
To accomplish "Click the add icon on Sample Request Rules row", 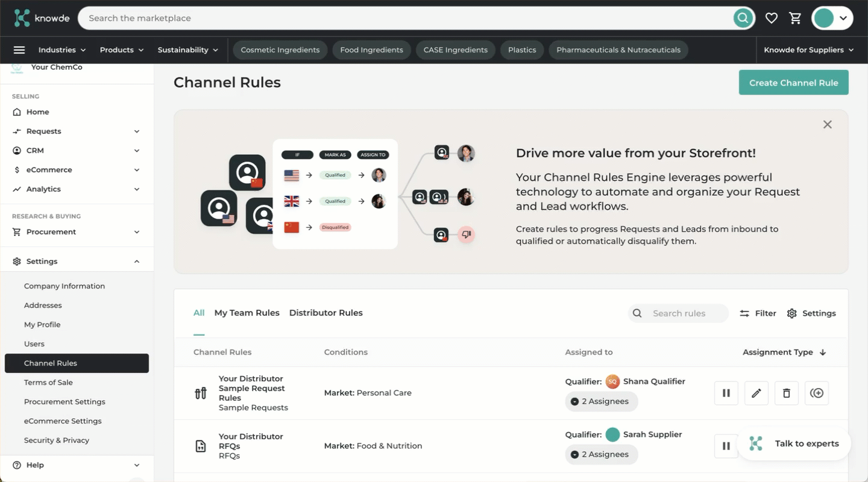I will pos(817,393).
